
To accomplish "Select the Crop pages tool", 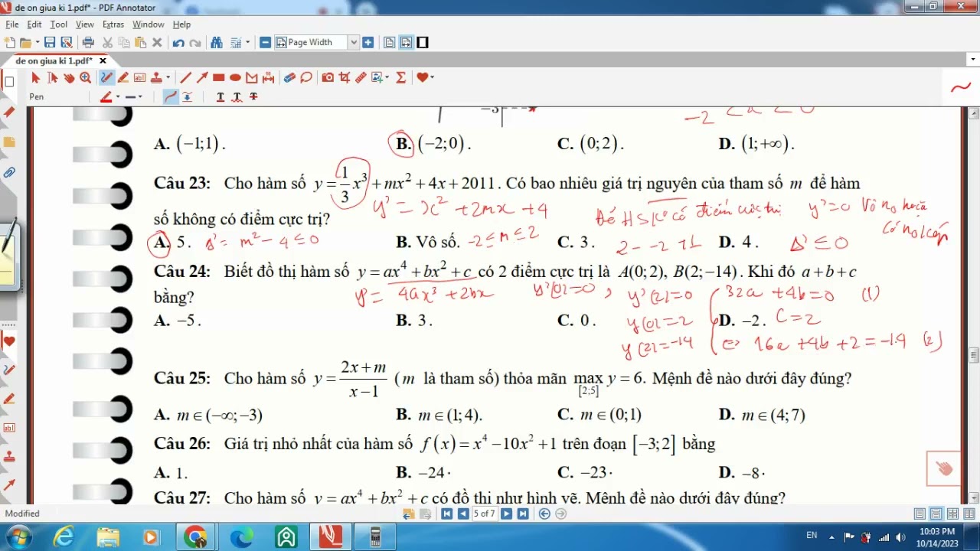I will 345,77.
